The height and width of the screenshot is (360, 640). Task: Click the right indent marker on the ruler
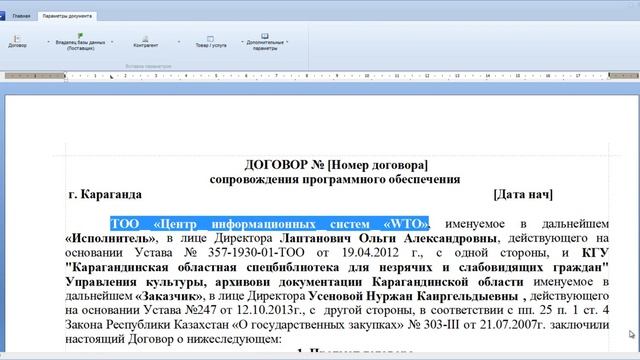(x=609, y=76)
